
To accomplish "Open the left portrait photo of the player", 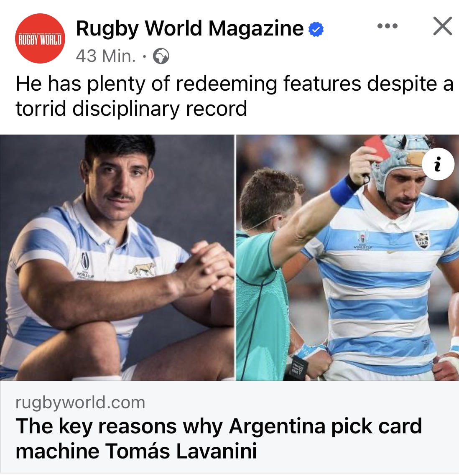I will point(117,257).
